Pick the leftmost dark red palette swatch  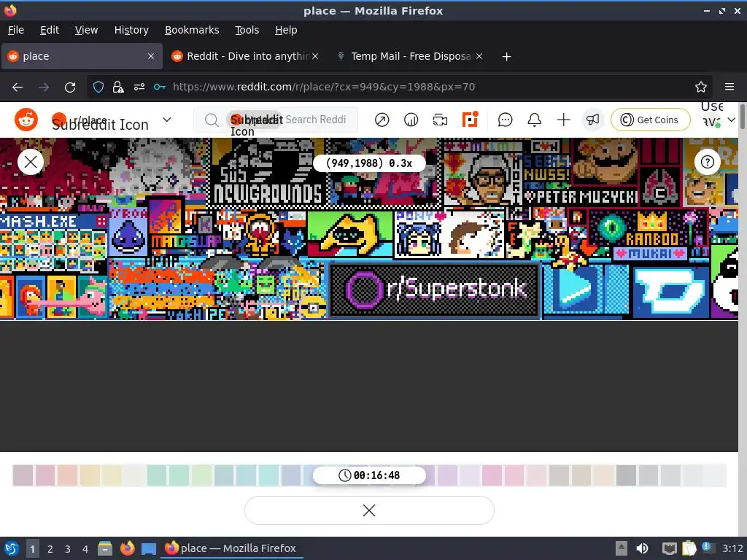pos(23,475)
